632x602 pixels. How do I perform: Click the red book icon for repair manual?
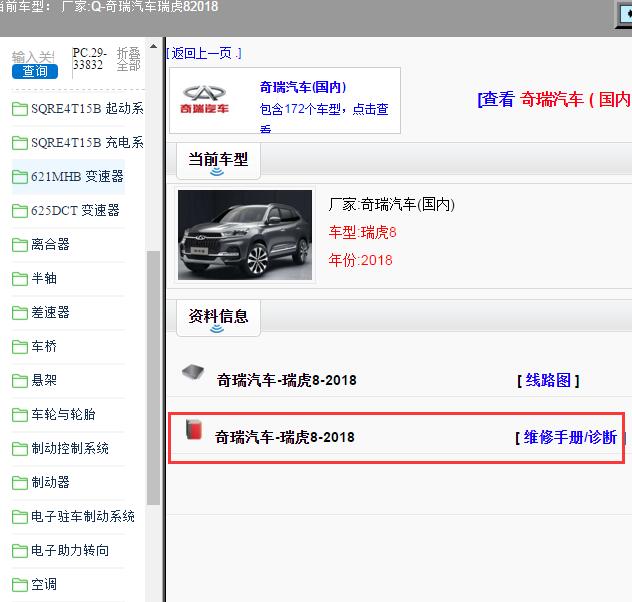[x=193, y=429]
